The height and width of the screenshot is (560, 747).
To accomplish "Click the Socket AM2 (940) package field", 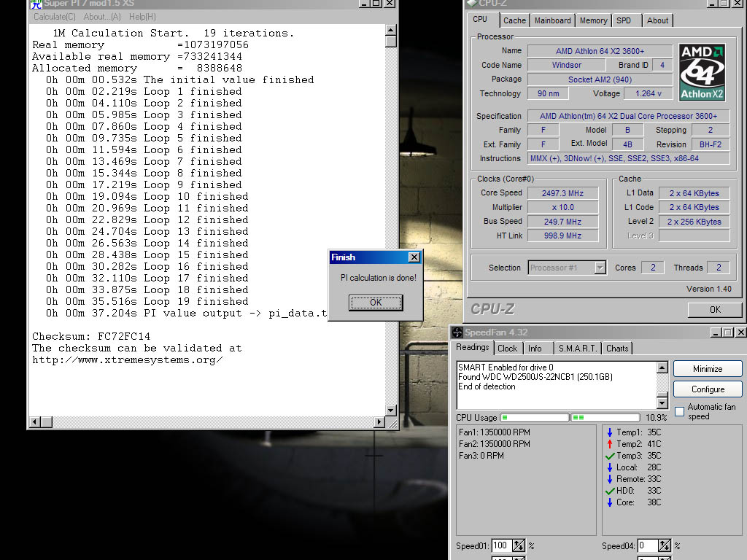I will click(x=600, y=79).
